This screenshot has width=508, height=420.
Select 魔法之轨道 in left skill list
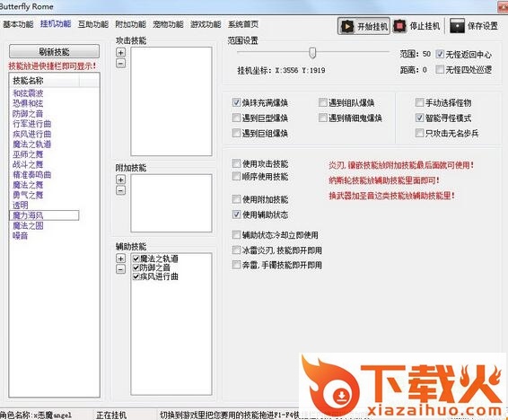(31, 144)
